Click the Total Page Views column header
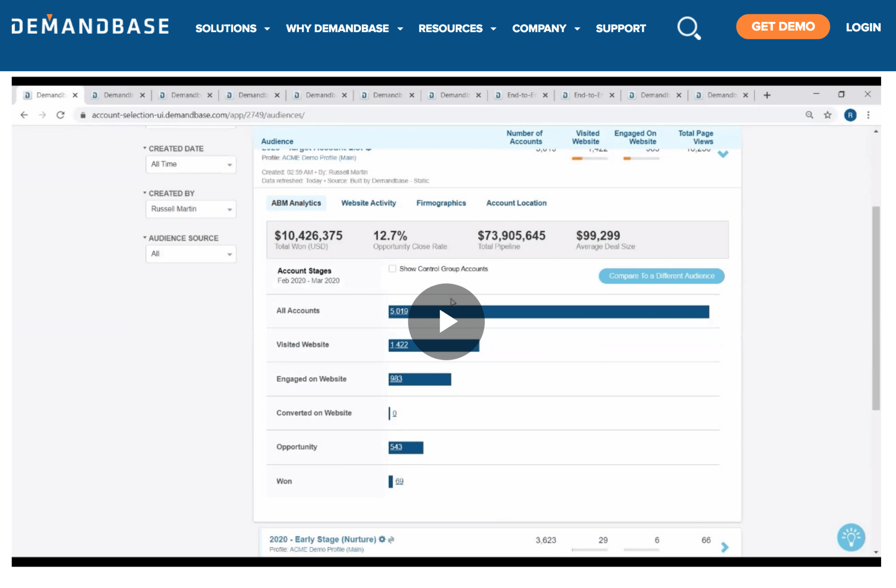 pos(696,137)
